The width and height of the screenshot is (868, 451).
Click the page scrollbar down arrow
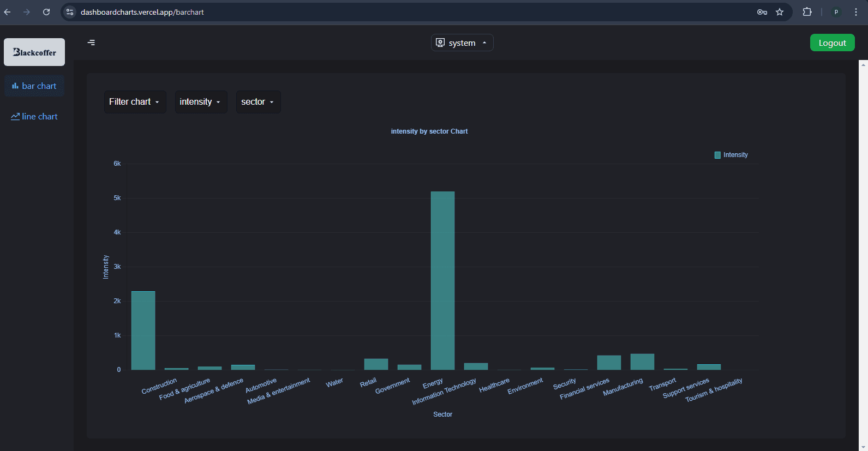[863, 447]
